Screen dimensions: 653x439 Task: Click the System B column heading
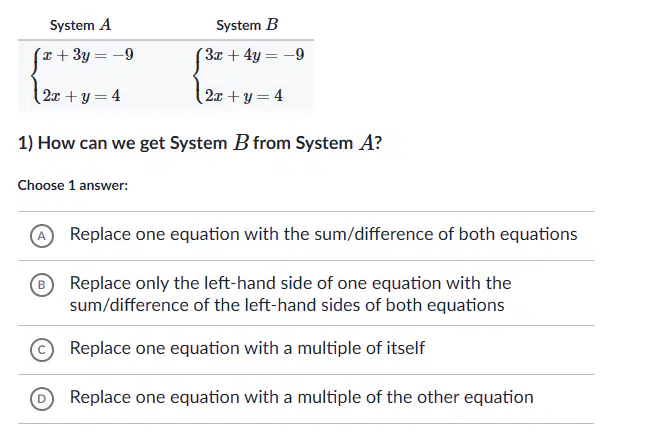click(247, 25)
